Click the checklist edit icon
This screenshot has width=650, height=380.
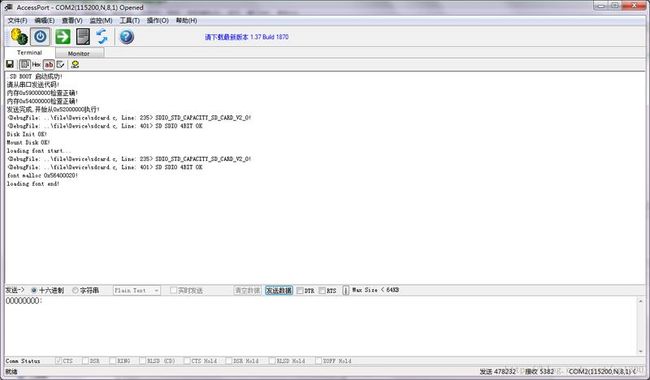pyautogui.click(x=61, y=64)
